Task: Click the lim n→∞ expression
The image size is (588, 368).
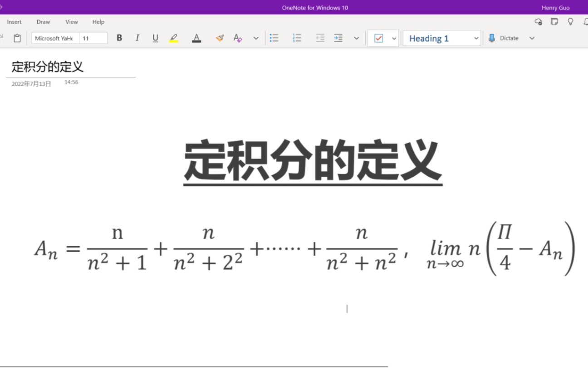Action: [x=445, y=254]
